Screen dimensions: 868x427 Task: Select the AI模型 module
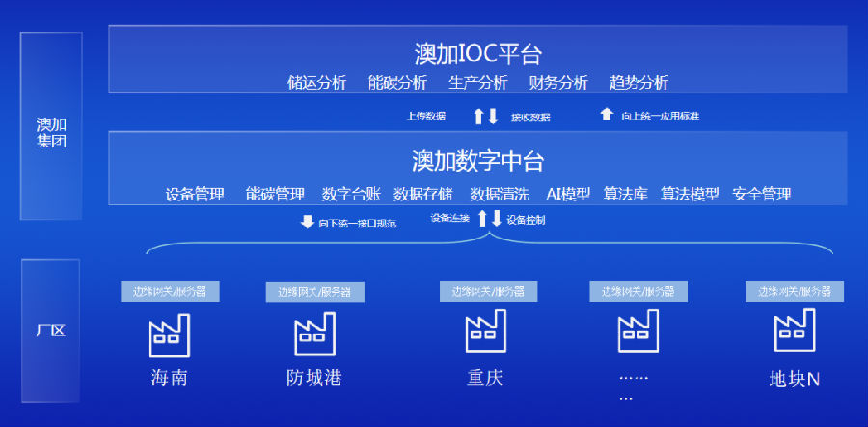pyautogui.click(x=568, y=194)
